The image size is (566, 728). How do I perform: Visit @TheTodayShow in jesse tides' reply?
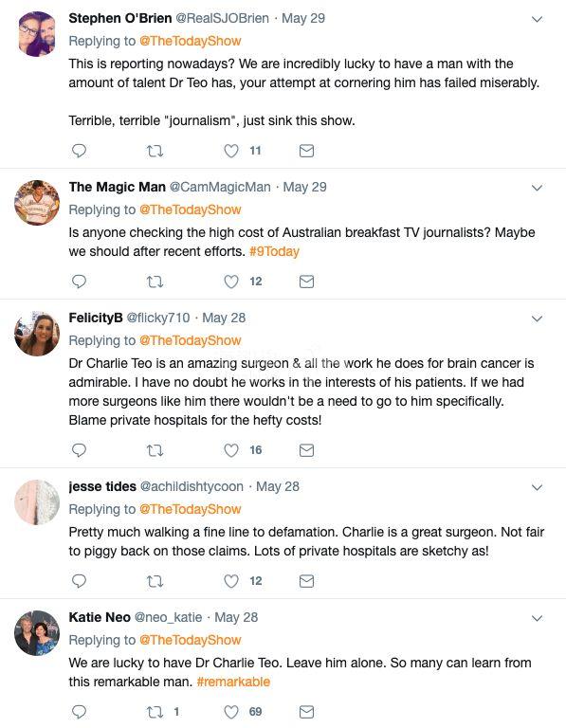click(x=191, y=509)
